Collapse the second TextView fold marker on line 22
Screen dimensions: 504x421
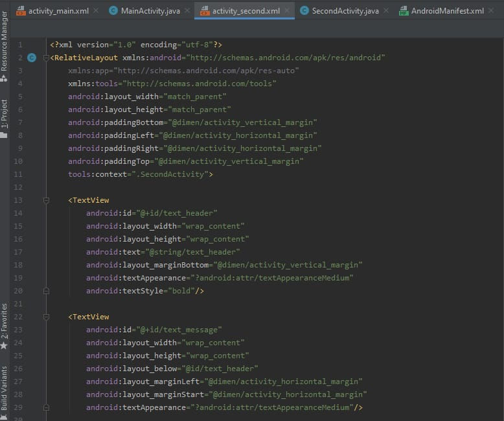point(46,317)
